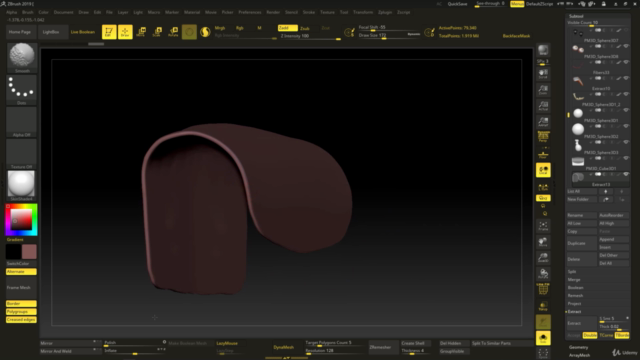Image resolution: width=640 pixels, height=360 pixels.
Task: Click the Actual size icon
Action: (543, 106)
